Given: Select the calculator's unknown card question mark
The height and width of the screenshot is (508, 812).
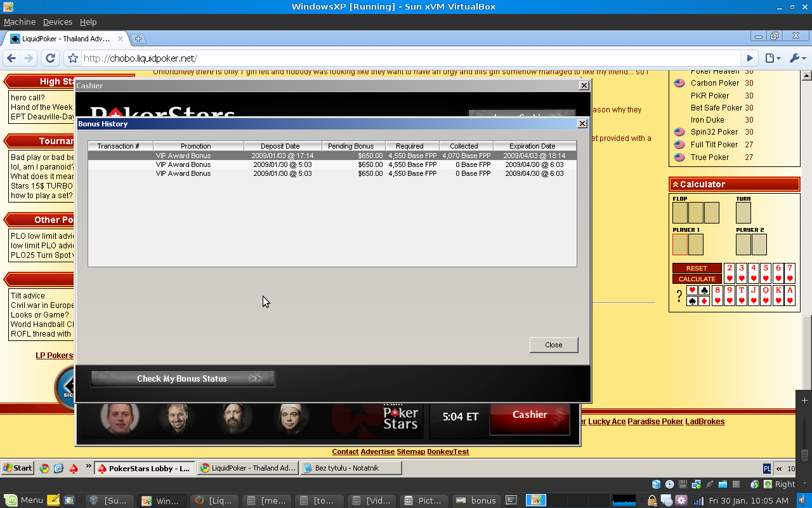Looking at the screenshot, I should coord(679,296).
